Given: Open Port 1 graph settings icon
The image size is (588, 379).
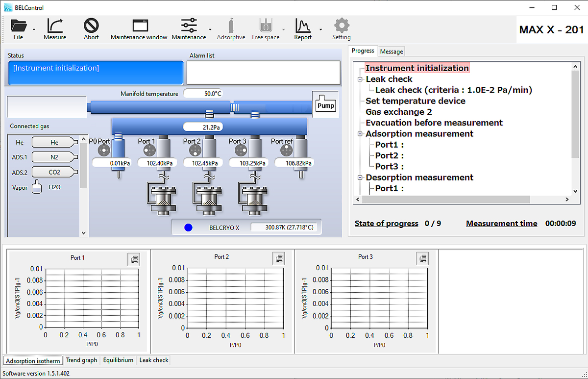Looking at the screenshot, I should click(x=134, y=259).
